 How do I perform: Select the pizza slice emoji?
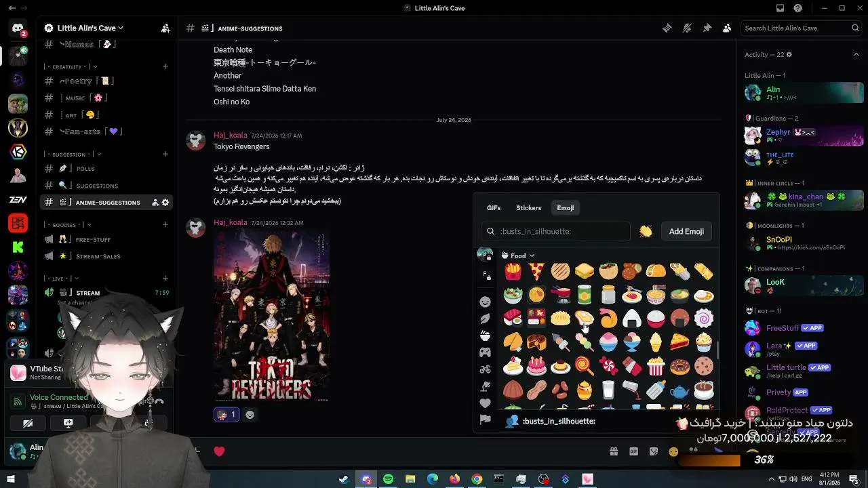(x=536, y=272)
